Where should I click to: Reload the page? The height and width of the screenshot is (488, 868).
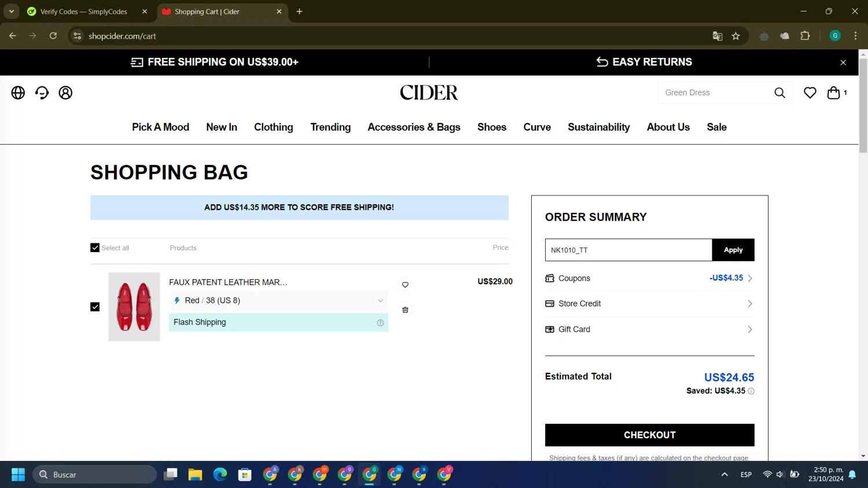pos(53,36)
